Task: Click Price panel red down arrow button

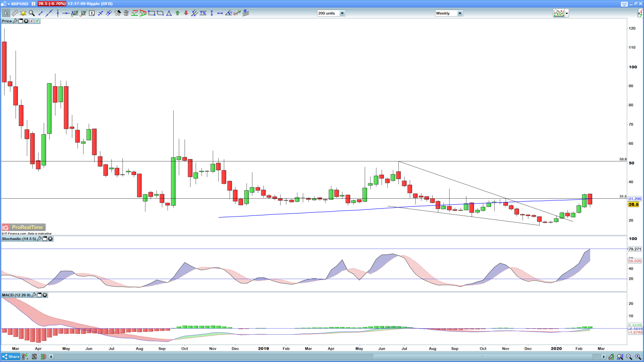Action: point(32,21)
